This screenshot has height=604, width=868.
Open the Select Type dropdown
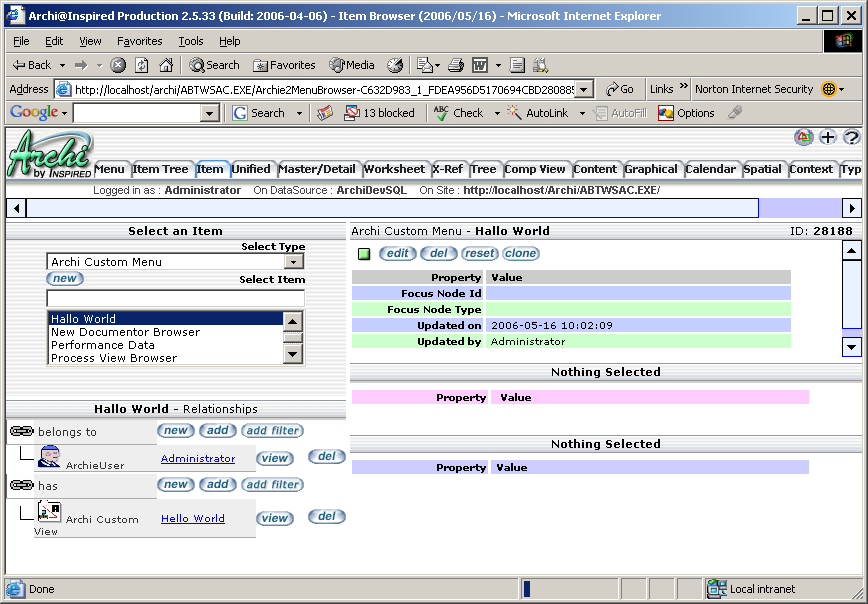pos(294,262)
